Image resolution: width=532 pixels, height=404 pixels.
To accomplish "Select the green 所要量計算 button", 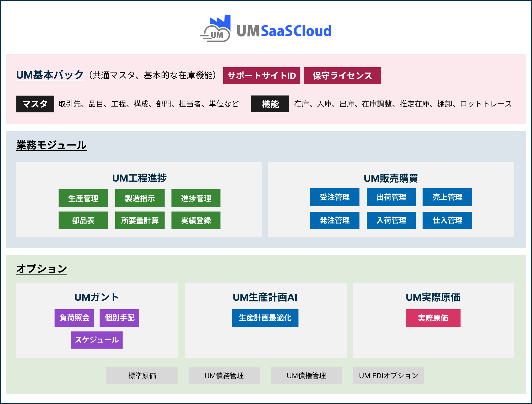I will 140,220.
